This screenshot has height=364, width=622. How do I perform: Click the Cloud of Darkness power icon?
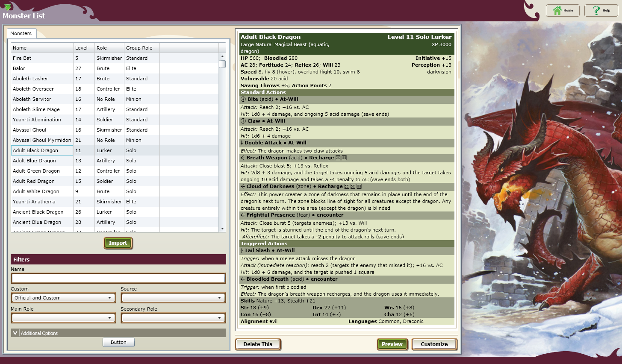[243, 186]
